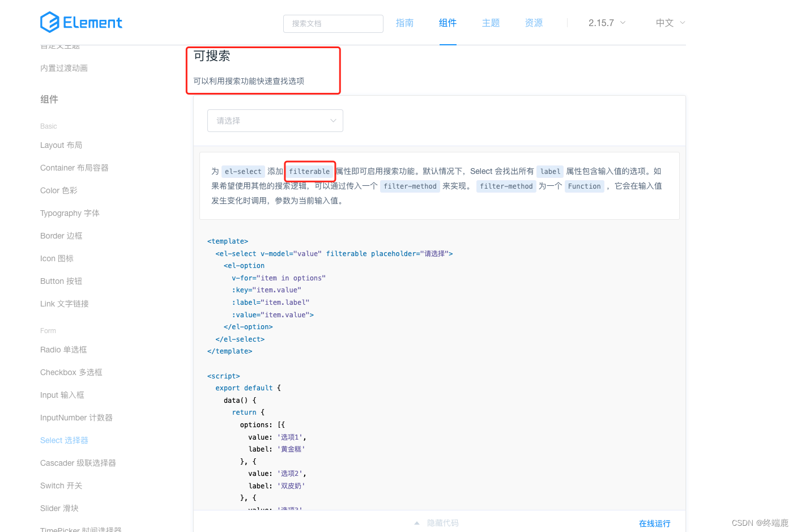
Task: Open the 主题 navigation tab
Action: click(x=491, y=23)
